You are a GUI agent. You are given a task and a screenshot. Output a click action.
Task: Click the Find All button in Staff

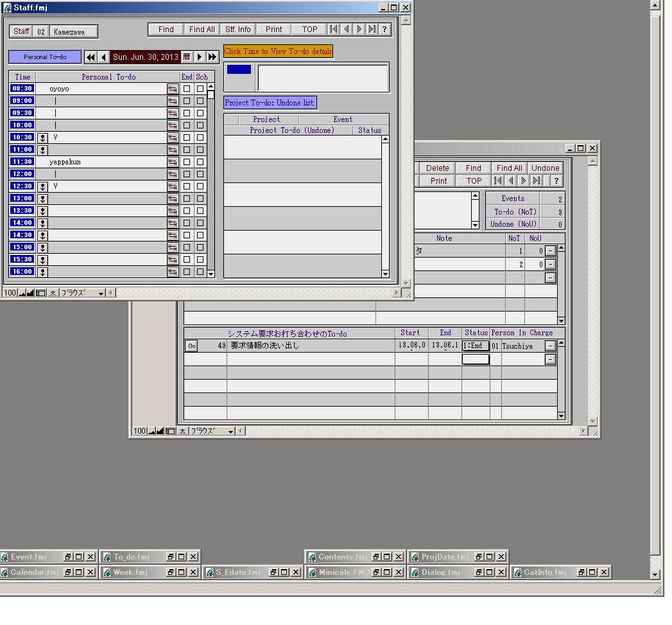202,30
